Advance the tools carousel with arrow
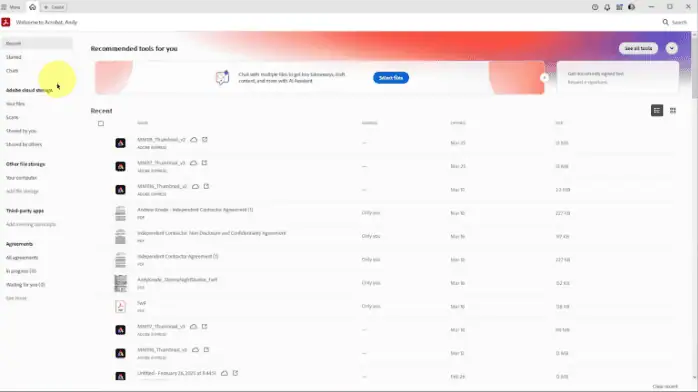This screenshot has height=392, width=698. point(544,77)
